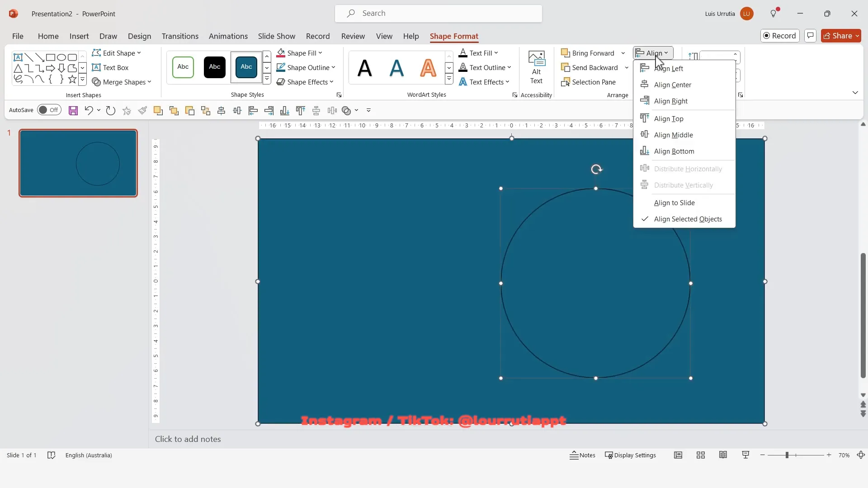The height and width of the screenshot is (488, 868).
Task: Click the Align Right icon in quick access toolbar
Action: click(269, 110)
